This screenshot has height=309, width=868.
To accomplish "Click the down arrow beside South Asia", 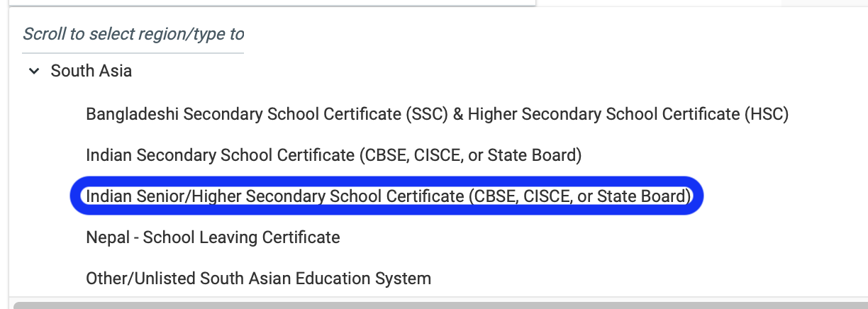I will [x=33, y=72].
